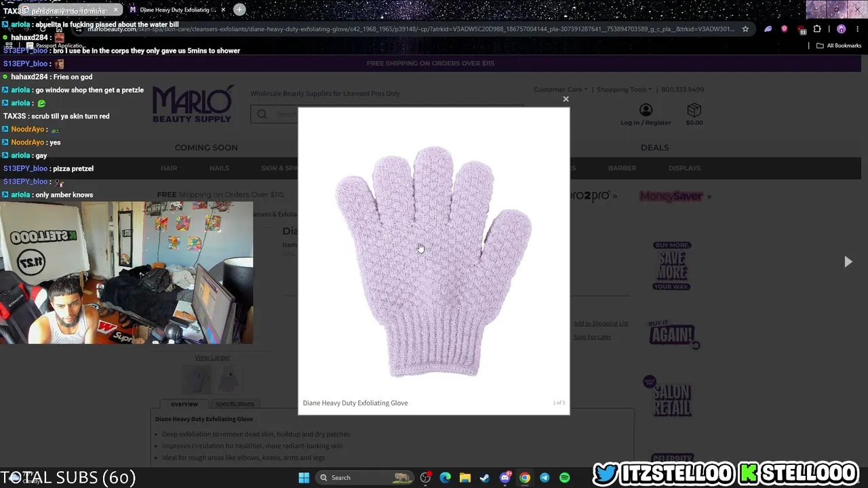Screen dimensions: 868x488
Task: Click the free shipping banner at top
Action: click(431, 63)
